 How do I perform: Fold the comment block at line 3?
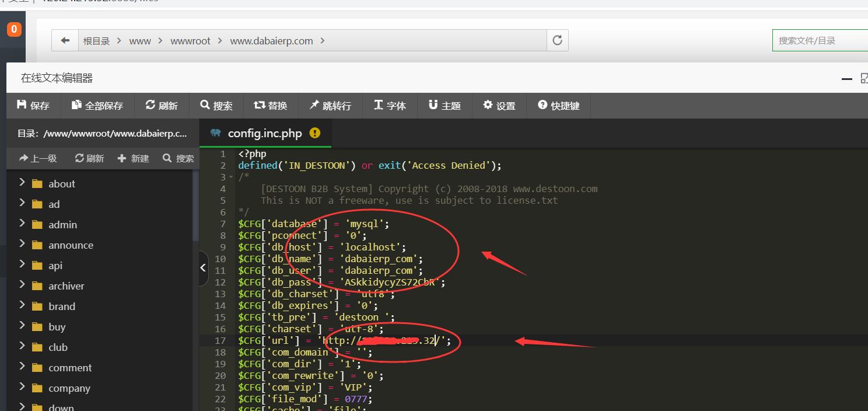[231, 177]
